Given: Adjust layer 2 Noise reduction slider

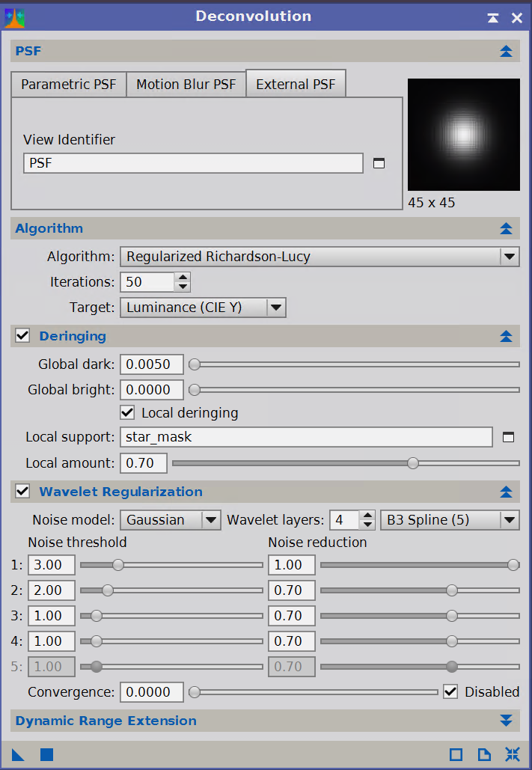Looking at the screenshot, I should 420,590.
